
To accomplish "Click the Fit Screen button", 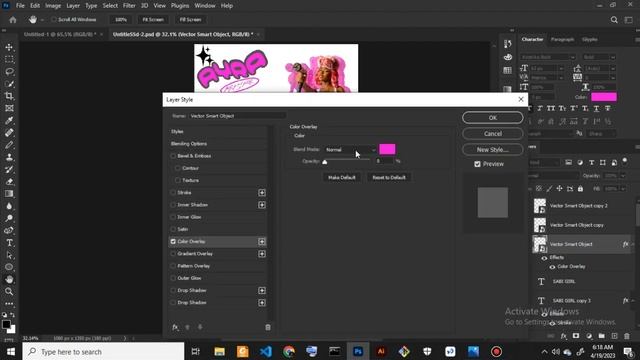I will click(153, 20).
